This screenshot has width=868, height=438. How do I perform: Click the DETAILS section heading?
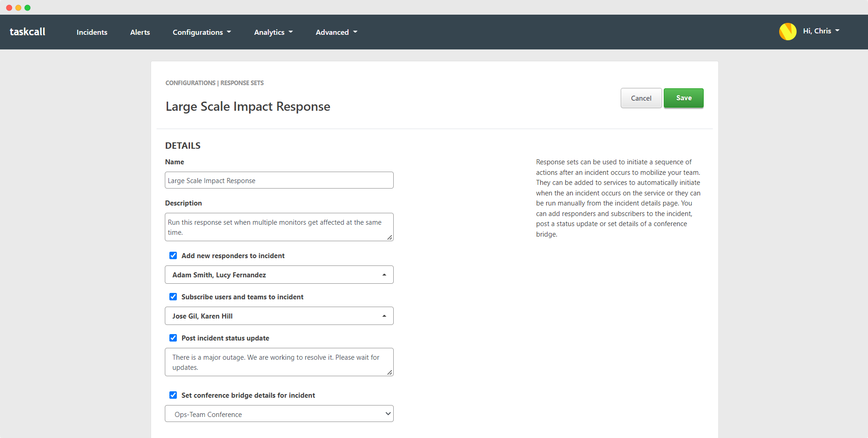pyautogui.click(x=183, y=146)
